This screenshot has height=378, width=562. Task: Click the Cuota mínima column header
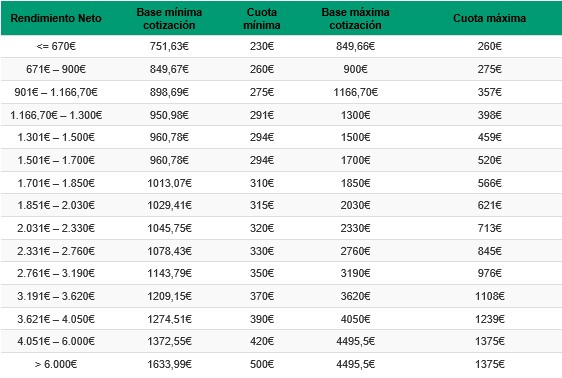click(262, 19)
